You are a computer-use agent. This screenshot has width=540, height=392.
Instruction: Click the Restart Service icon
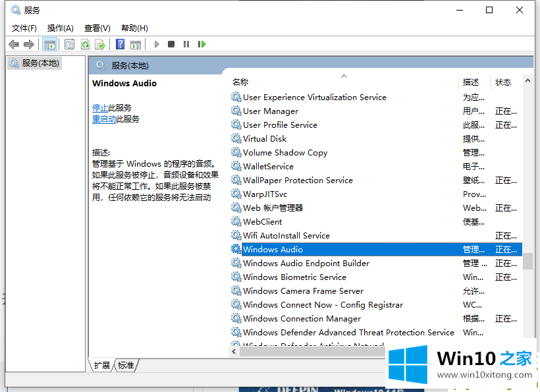(202, 44)
